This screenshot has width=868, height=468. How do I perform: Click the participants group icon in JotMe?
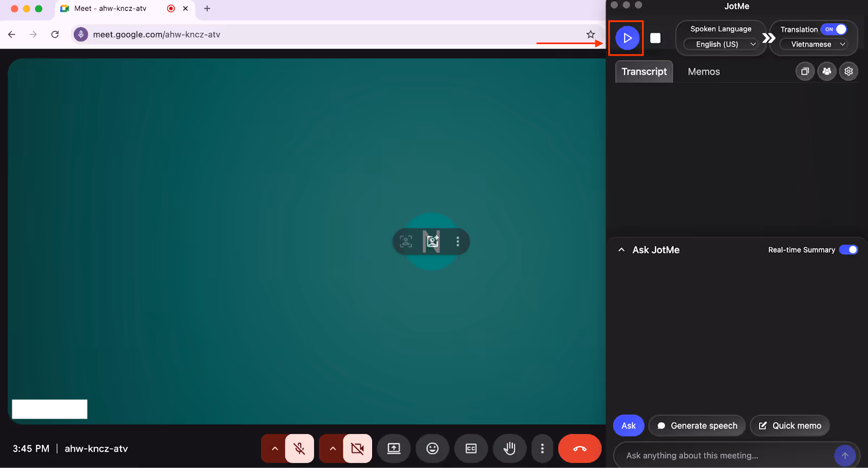(827, 71)
